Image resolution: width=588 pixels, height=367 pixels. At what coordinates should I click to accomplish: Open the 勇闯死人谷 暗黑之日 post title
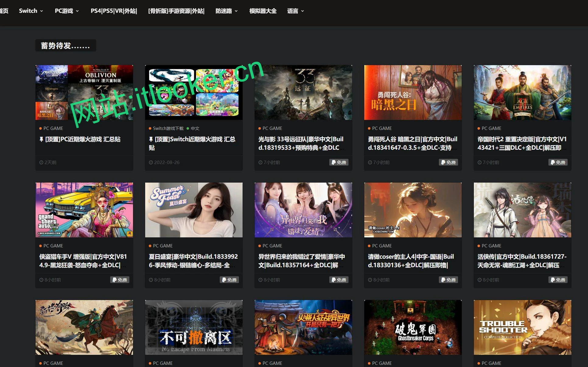(412, 143)
